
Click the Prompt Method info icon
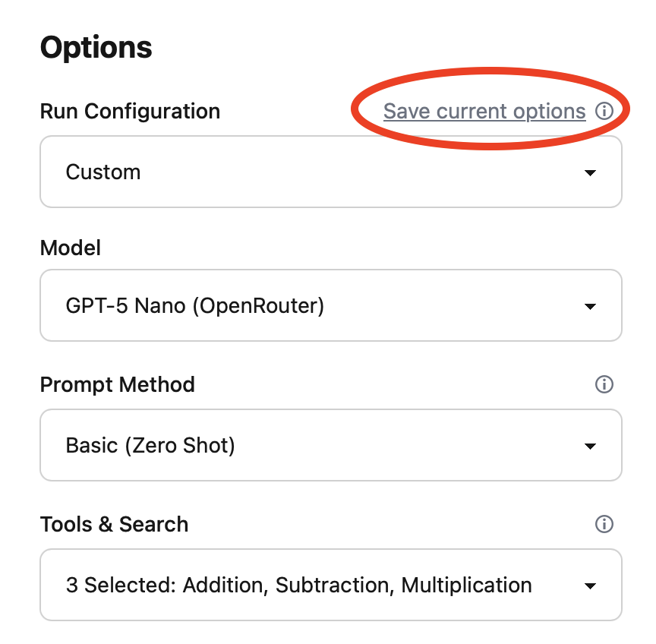pyautogui.click(x=604, y=384)
